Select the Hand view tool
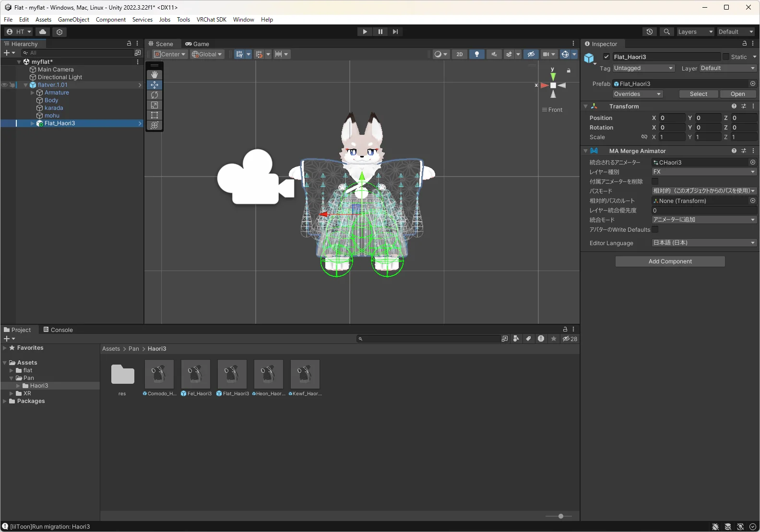 154,75
